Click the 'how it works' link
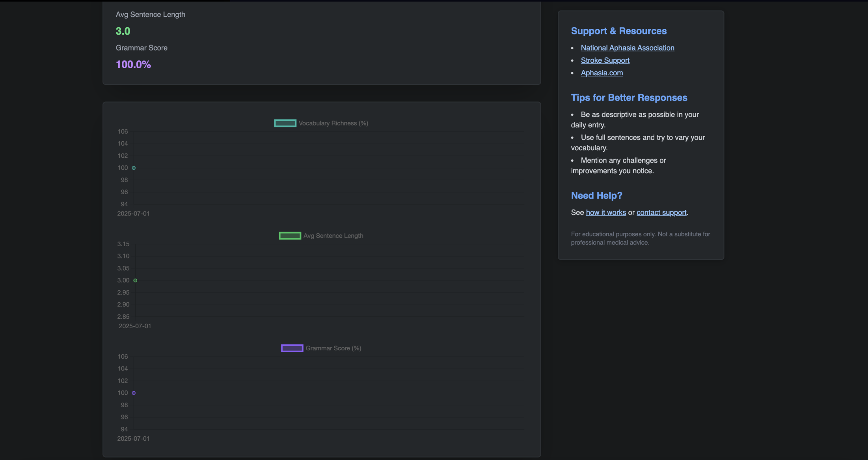Image resolution: width=868 pixels, height=460 pixels. pos(605,212)
